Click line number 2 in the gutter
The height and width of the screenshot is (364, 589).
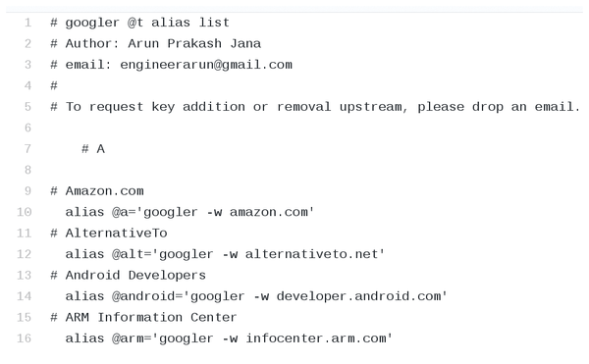pos(28,44)
